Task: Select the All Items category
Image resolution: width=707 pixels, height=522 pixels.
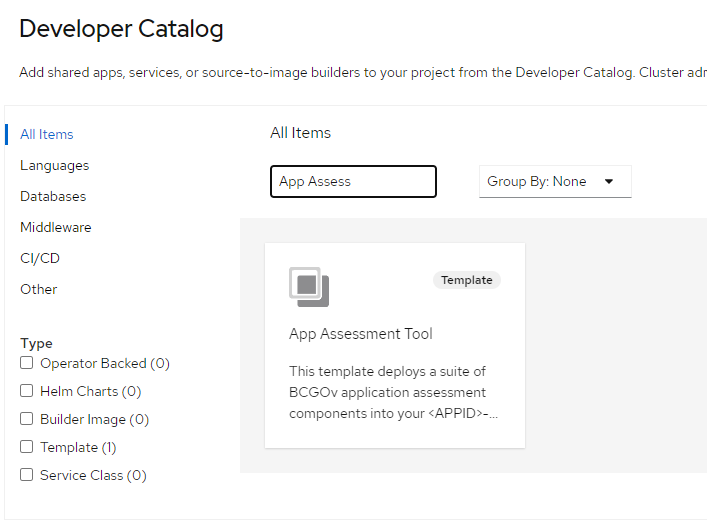Action: point(47,134)
